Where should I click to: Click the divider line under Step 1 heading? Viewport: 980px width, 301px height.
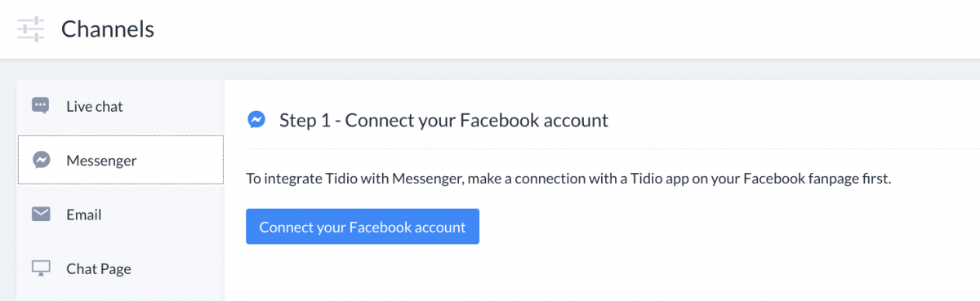pyautogui.click(x=612, y=148)
